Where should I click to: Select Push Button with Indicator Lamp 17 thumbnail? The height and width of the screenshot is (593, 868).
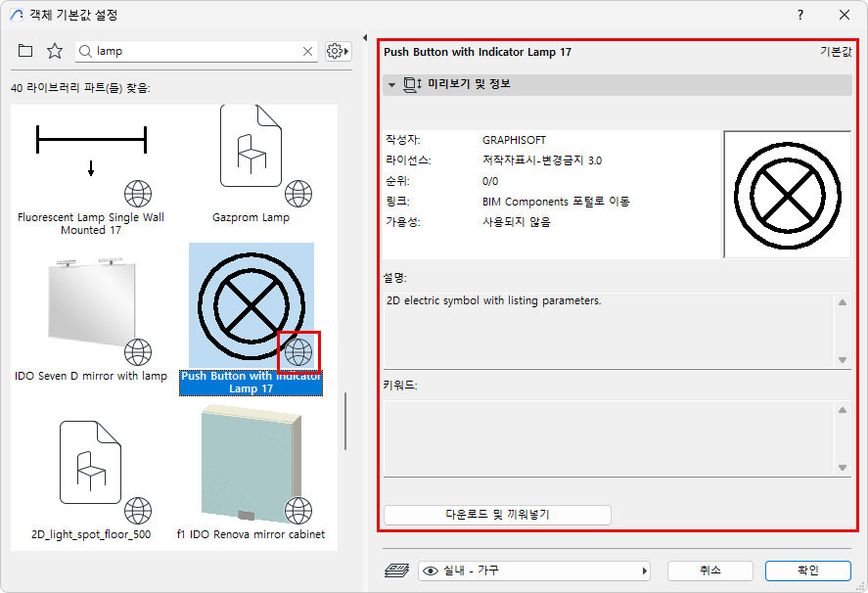coord(251,305)
